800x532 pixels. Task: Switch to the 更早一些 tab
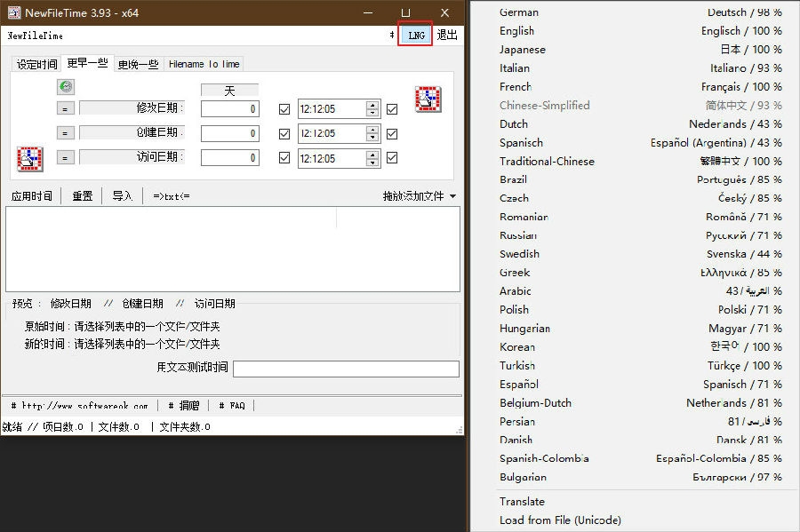[87, 63]
